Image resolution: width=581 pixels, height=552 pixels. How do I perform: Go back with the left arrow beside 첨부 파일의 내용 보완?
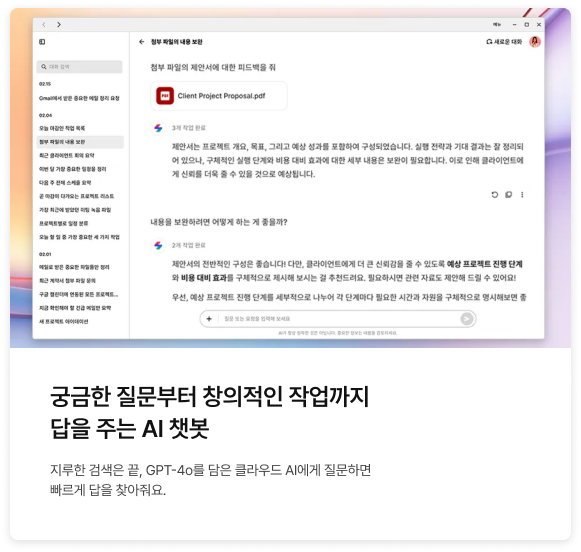tap(142, 42)
